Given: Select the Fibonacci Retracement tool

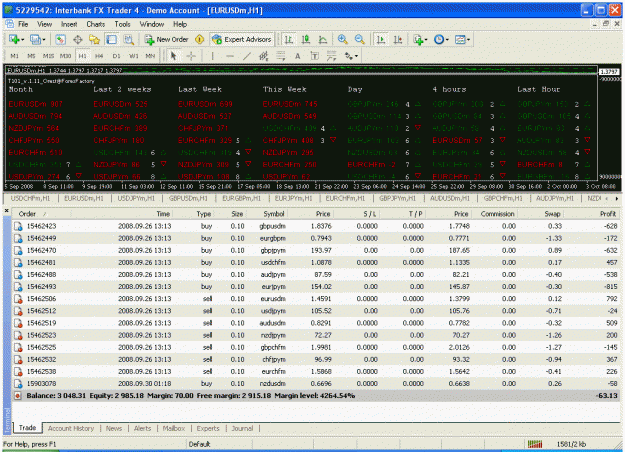Looking at the screenshot, I should click(x=281, y=56).
